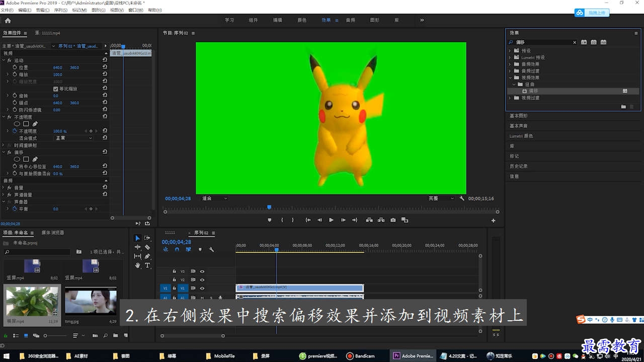
Task: Uncheck 等比缩放 uniform scale checkbox
Action: click(x=55, y=88)
